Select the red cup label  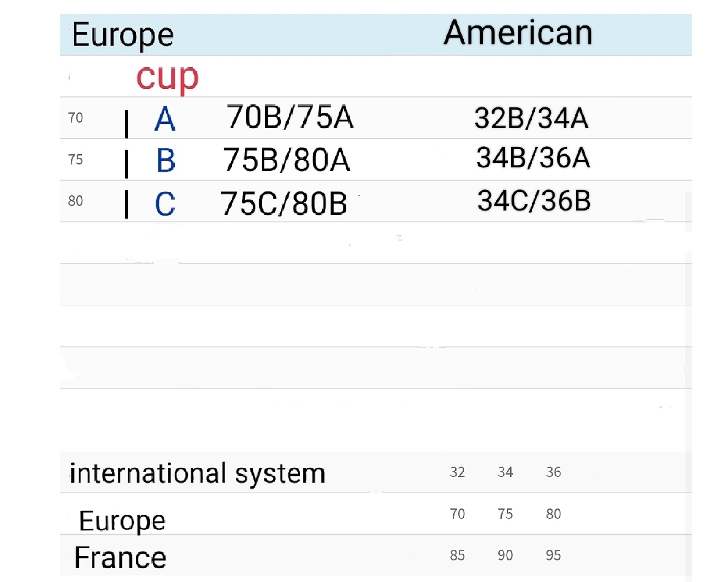pos(168,78)
